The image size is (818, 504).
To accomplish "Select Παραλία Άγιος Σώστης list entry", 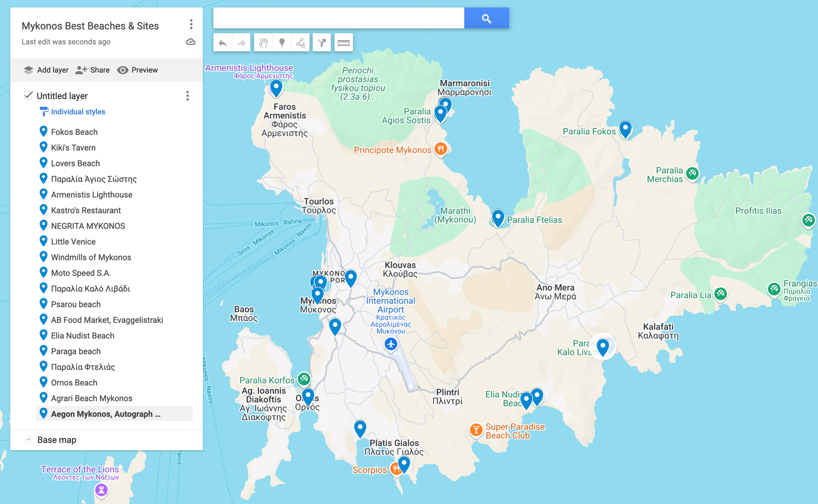I will (x=115, y=179).
